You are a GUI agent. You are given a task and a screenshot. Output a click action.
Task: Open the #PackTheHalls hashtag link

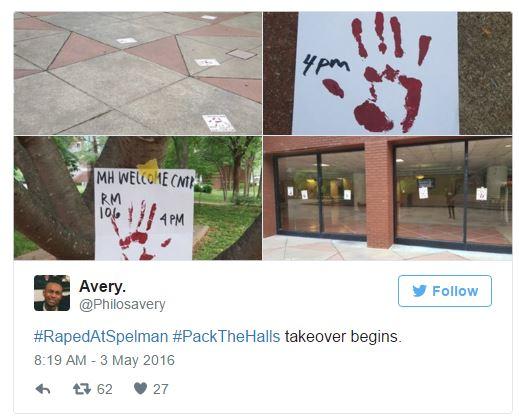[226, 337]
